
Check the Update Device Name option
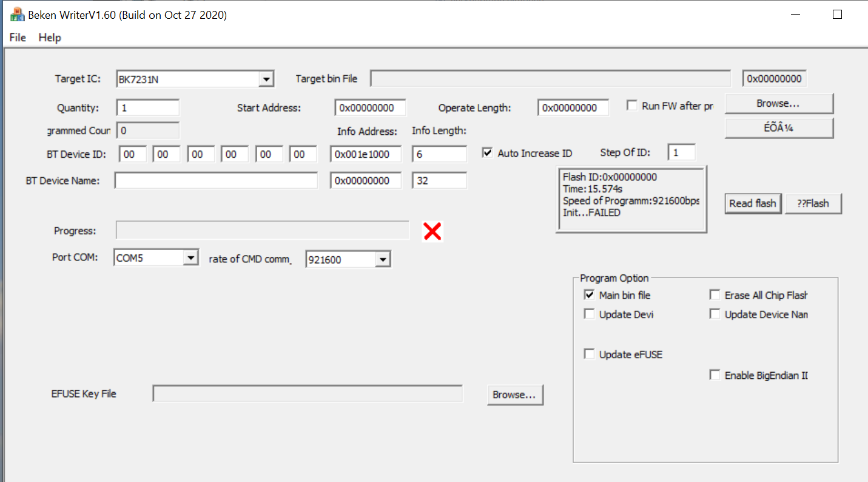(715, 314)
